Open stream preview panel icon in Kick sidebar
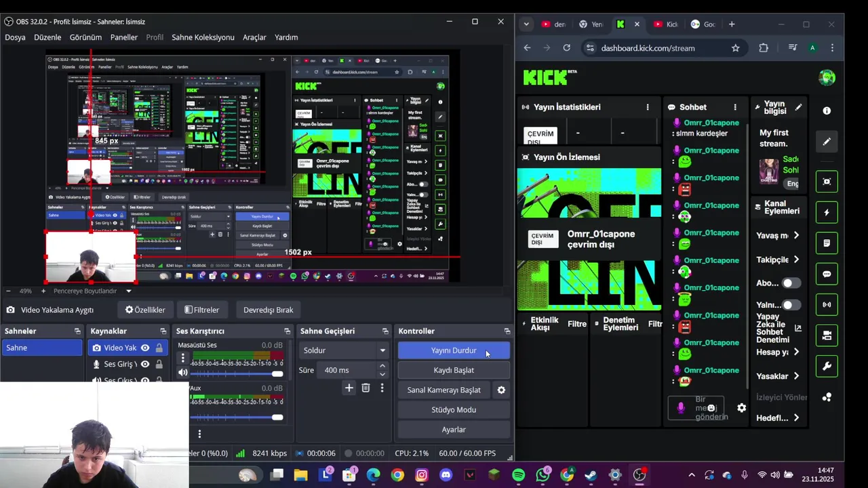The height and width of the screenshot is (488, 868). pos(827,182)
